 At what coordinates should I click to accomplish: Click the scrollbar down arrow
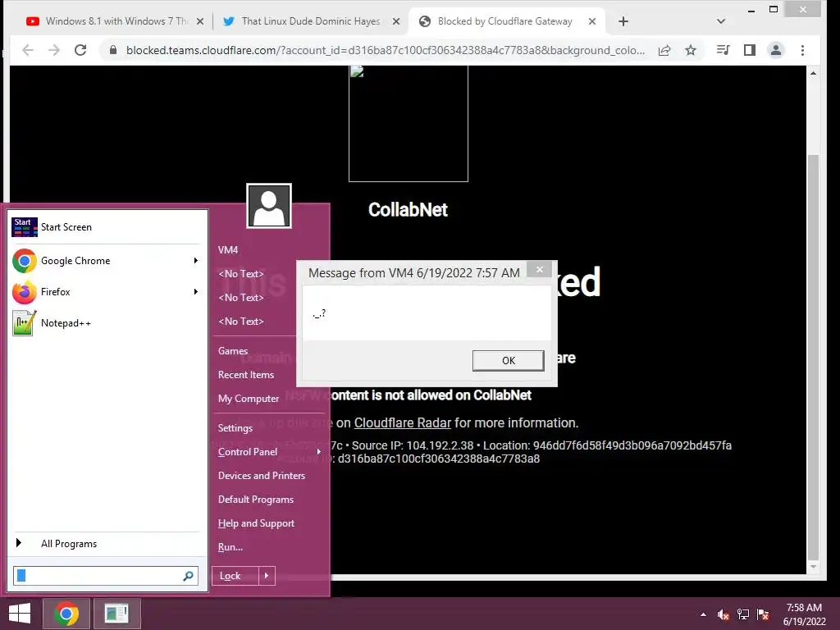click(x=813, y=566)
